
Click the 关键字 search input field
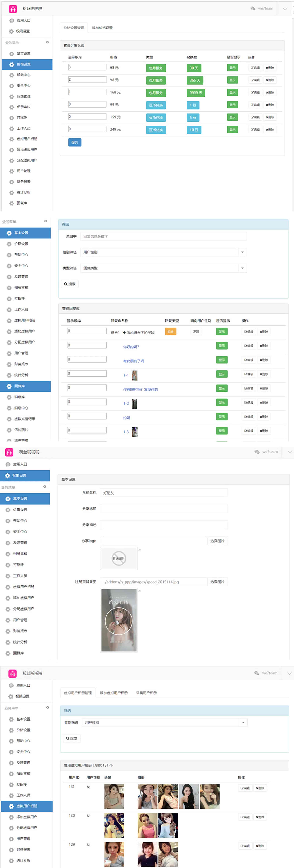click(163, 236)
